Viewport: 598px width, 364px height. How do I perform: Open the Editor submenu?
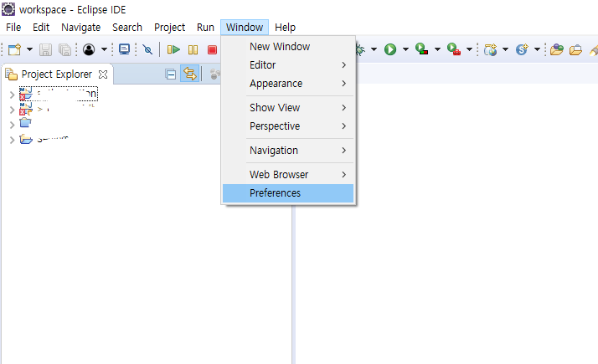(288, 65)
